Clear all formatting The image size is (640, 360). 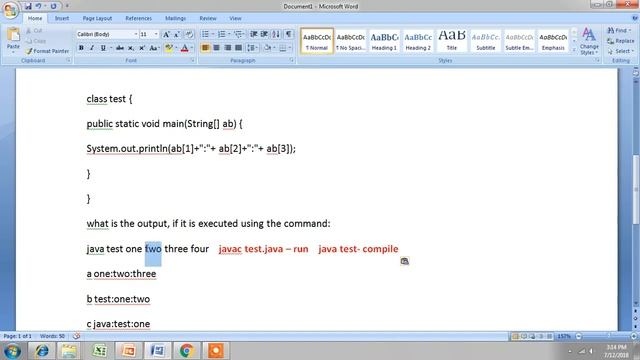pyautogui.click(x=189, y=34)
